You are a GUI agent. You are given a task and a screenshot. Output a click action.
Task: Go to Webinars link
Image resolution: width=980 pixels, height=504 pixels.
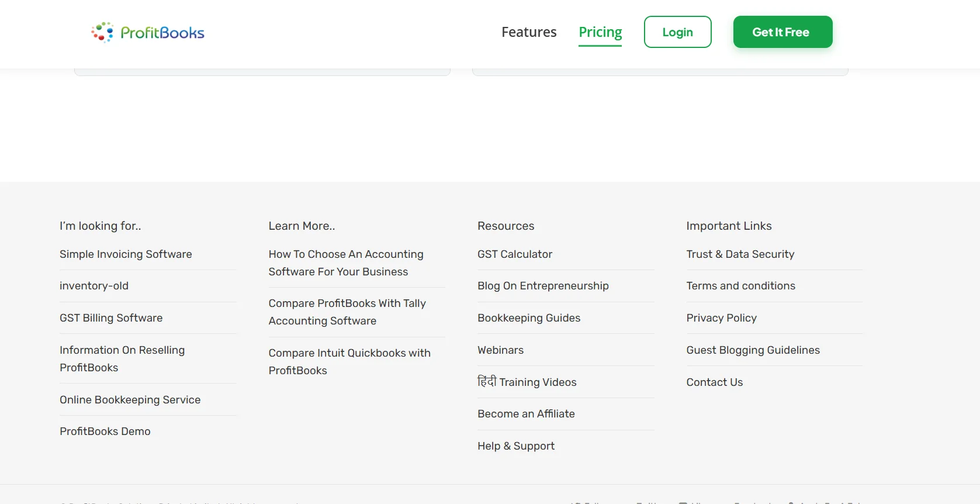pos(501,350)
